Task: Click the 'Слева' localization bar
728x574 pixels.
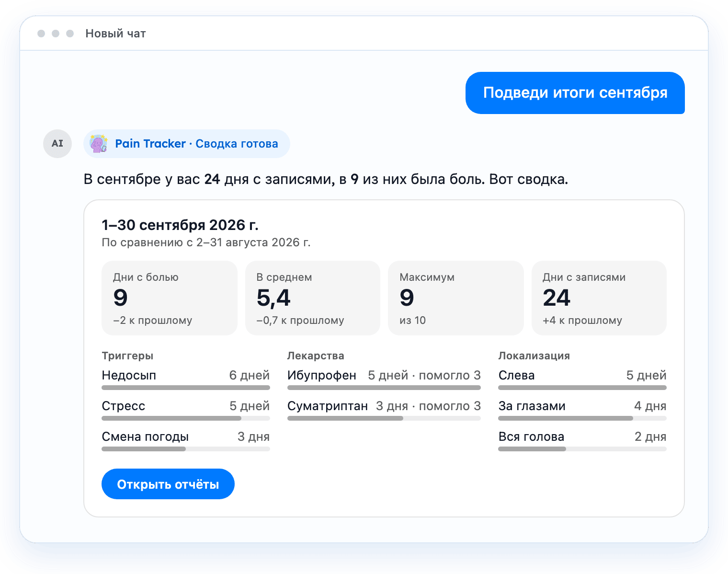Action: pyautogui.click(x=582, y=388)
